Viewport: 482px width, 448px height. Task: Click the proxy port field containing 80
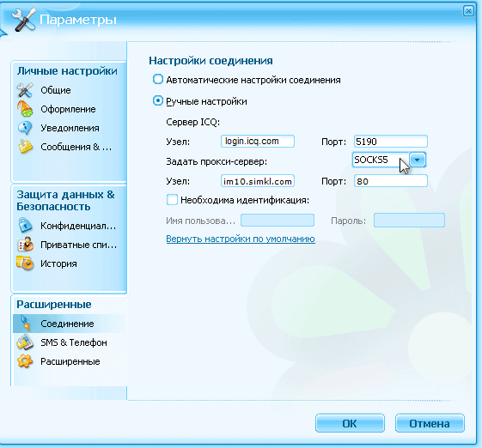391,181
